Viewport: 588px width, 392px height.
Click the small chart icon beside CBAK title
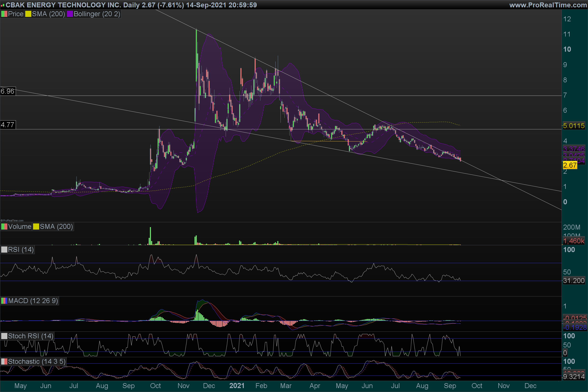tap(2, 5)
